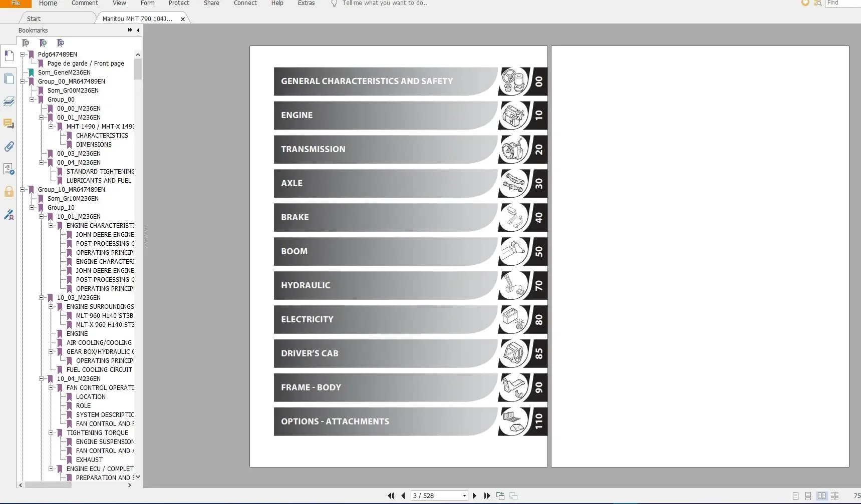The image size is (861, 504).
Task: Open the TRANSMISSION section link
Action: [386, 150]
